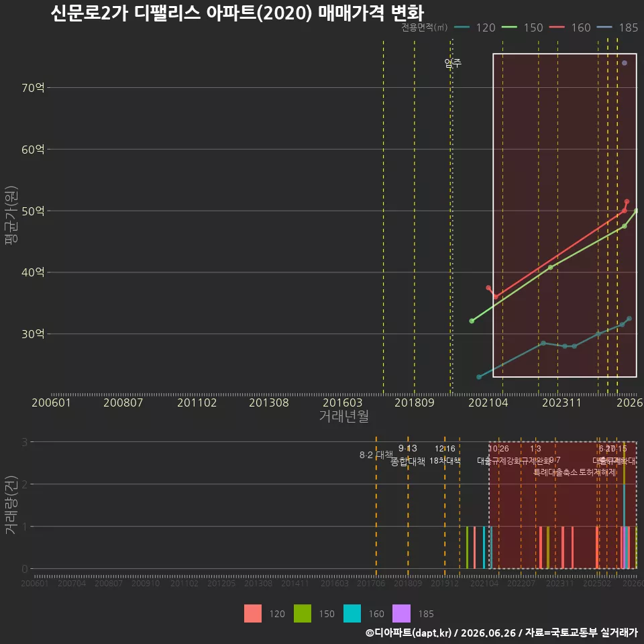The width and height of the screenshot is (644, 644).
Task: Click 201912 label on volume chart x-axis
Action: click(444, 583)
